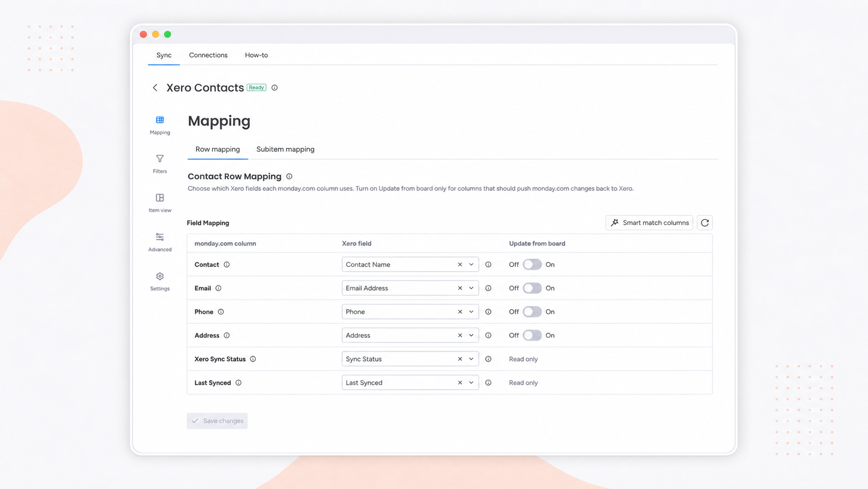The width and height of the screenshot is (868, 489).
Task: Open info icon right of Last Synced dropdown
Action: coord(489,383)
